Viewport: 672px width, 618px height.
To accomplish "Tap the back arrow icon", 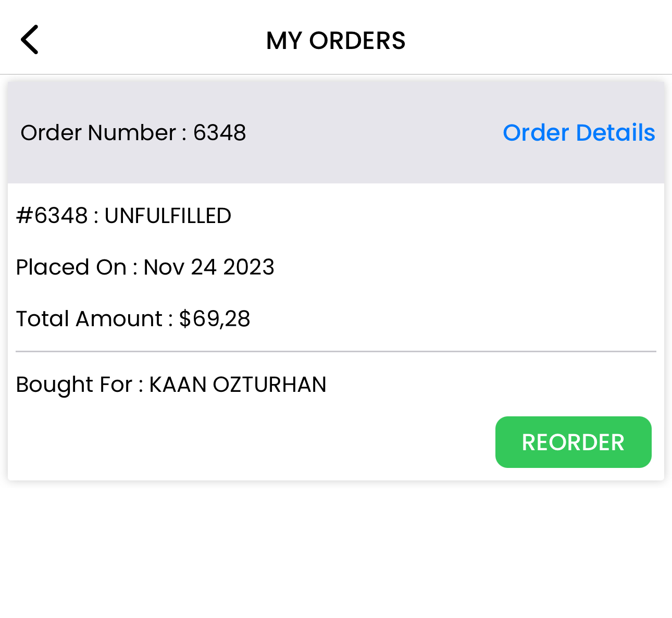I will point(30,40).
